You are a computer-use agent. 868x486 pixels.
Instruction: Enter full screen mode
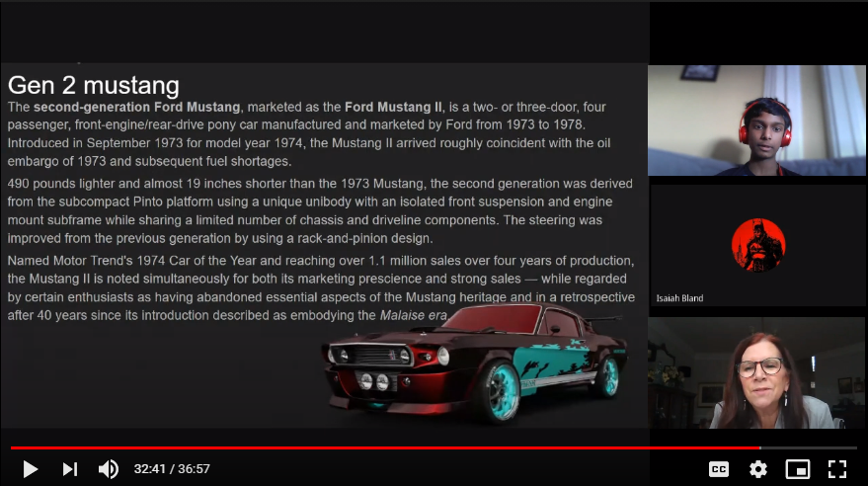[x=836, y=469]
